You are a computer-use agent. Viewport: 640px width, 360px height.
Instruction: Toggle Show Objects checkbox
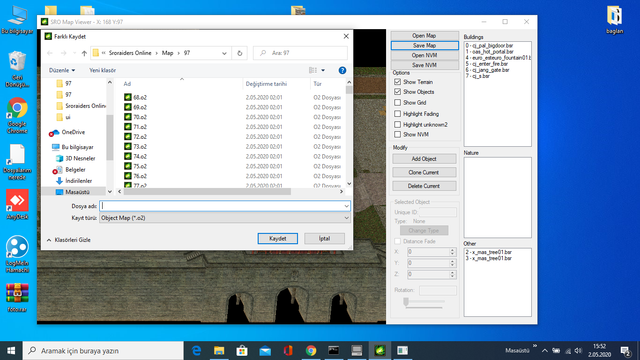pos(398,92)
